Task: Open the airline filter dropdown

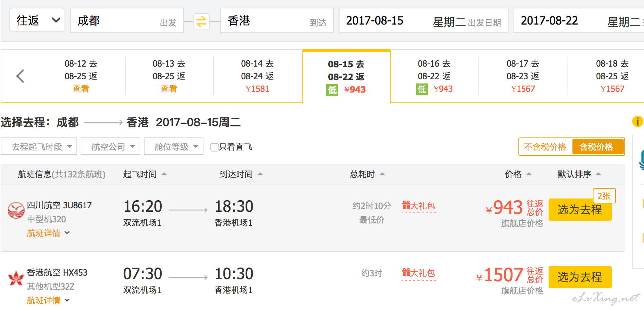Action: coord(110,147)
